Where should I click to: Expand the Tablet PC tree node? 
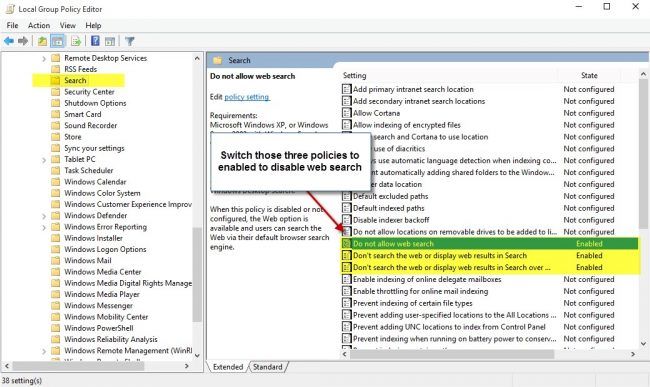tap(44, 160)
